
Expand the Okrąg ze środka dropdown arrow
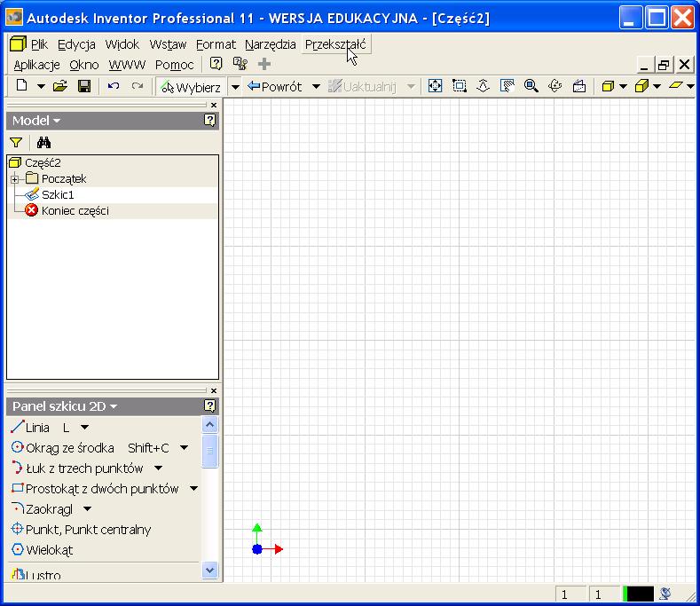[184, 448]
